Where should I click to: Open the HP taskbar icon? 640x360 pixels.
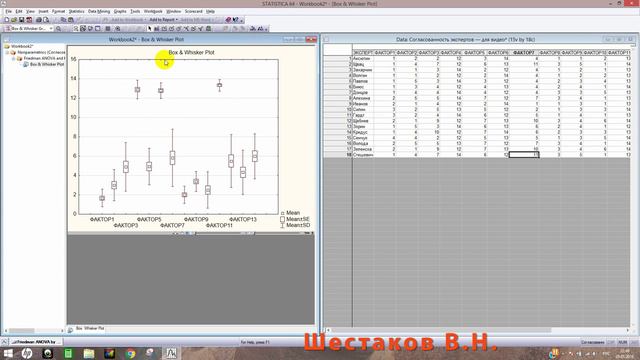click(27, 353)
